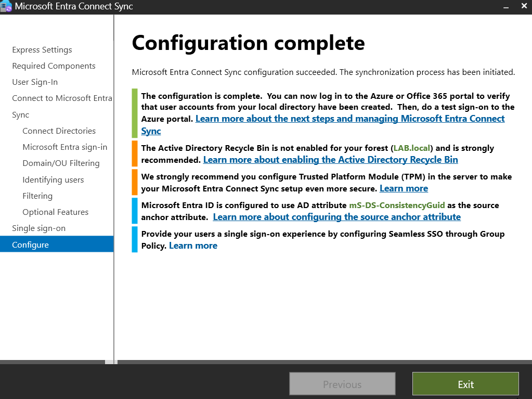Screen dimensions: 532x399
Task: Click the Exit button
Action: point(465,384)
